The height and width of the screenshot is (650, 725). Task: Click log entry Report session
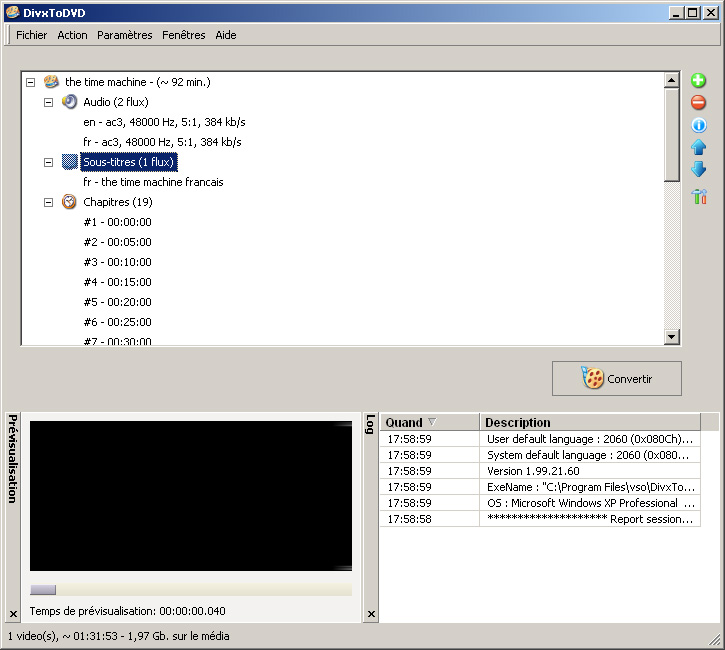(590, 519)
